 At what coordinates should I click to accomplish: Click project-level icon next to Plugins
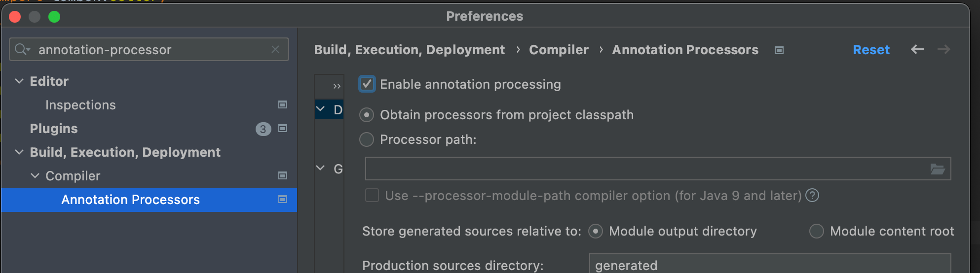(x=283, y=128)
